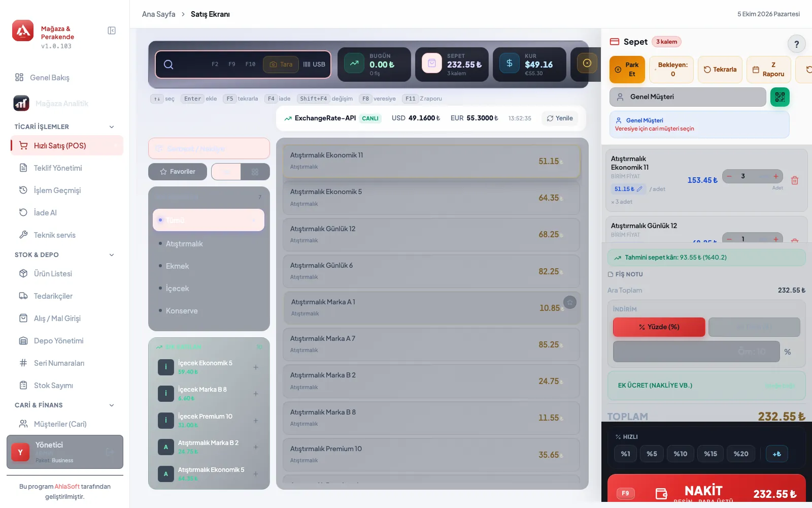Favorite Atıştırmalık Marka A 1 with star icon

coord(570,302)
